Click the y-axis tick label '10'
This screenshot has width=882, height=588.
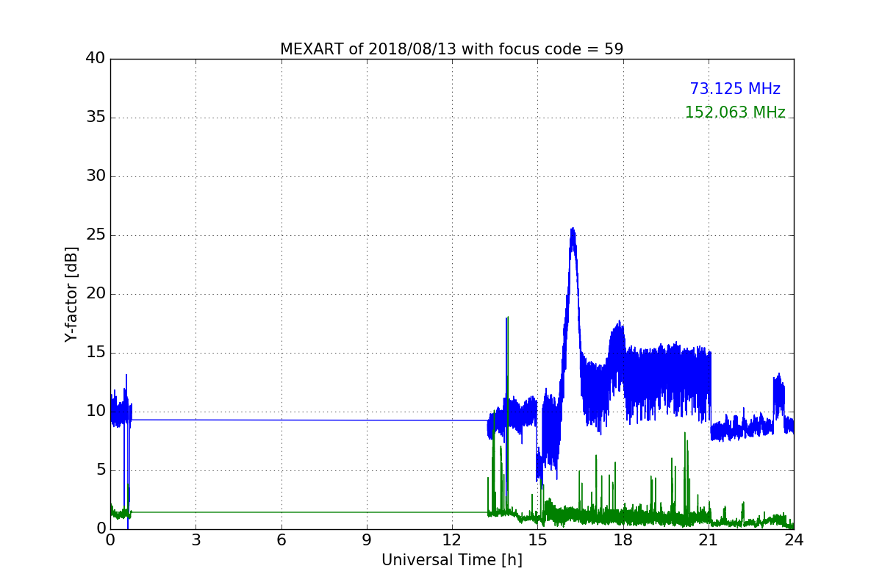point(96,411)
